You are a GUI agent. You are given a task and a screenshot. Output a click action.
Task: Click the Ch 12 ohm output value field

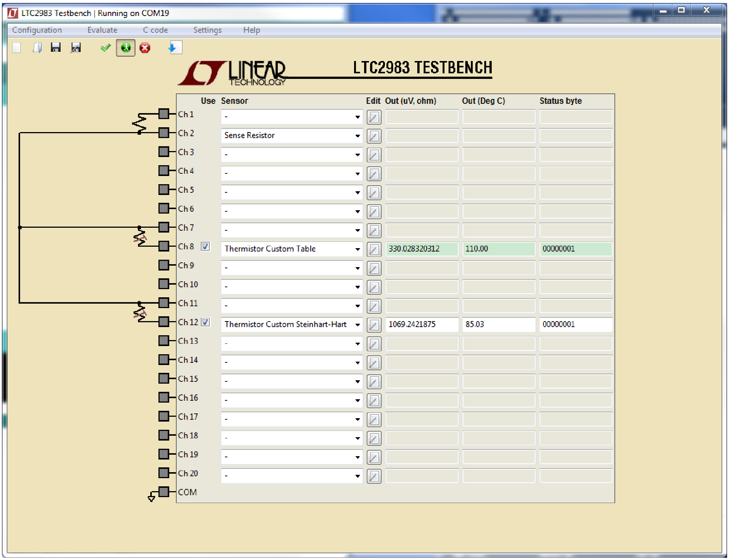[421, 324]
